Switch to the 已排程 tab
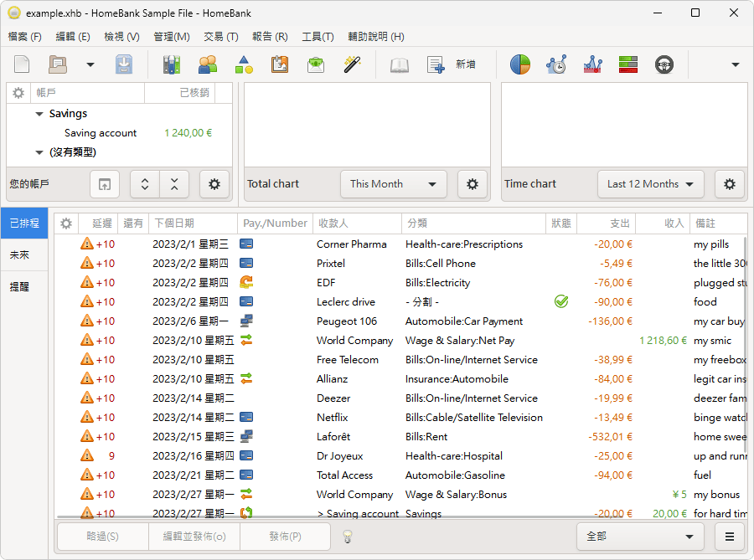Screen dimensions: 754x560 click(x=24, y=223)
